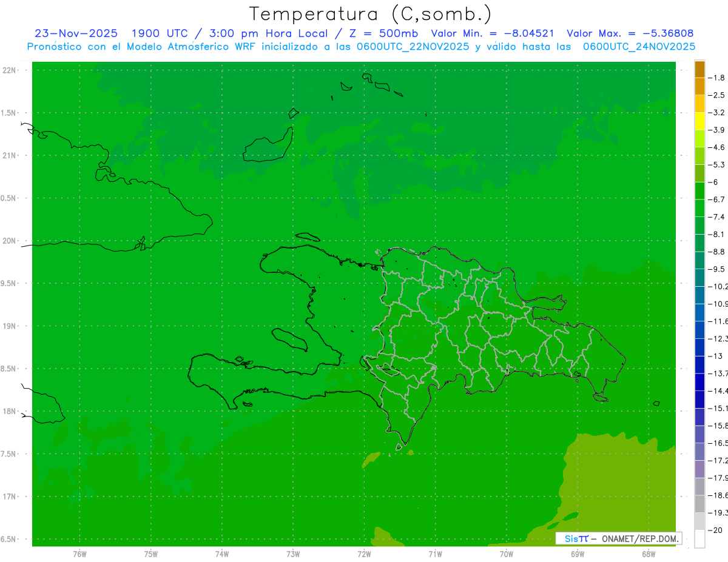Click the '71W' longitude label
Viewport: 728px width, 562px height.
[x=435, y=554]
